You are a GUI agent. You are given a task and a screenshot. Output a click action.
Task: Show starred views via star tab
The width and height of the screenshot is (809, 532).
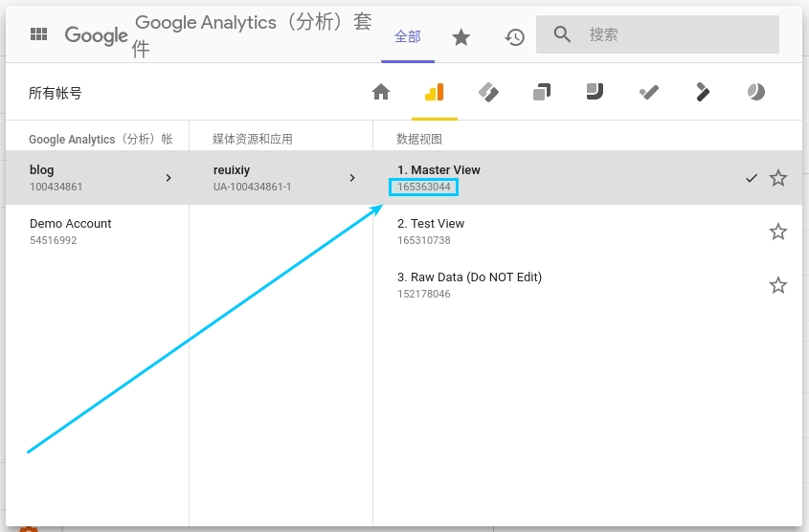coord(461,37)
